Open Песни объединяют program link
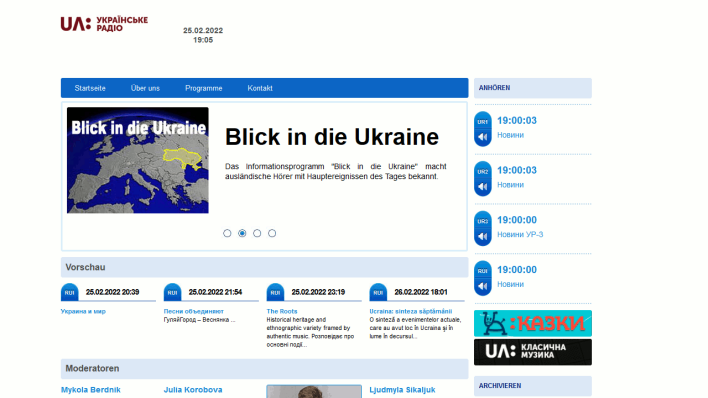The image size is (708, 398). pyautogui.click(x=194, y=311)
